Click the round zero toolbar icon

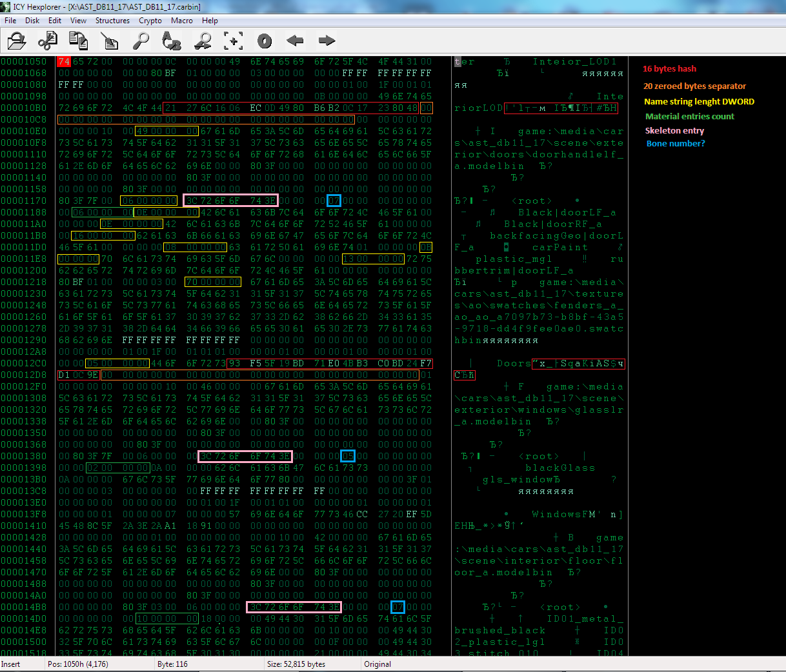coord(265,41)
